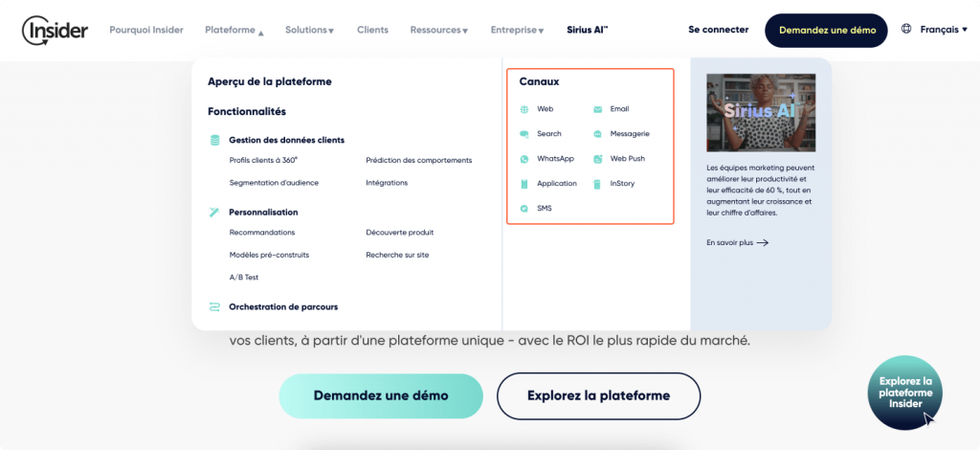980x450 pixels.
Task: Click the dark Demandez une démo header button
Action: (826, 30)
